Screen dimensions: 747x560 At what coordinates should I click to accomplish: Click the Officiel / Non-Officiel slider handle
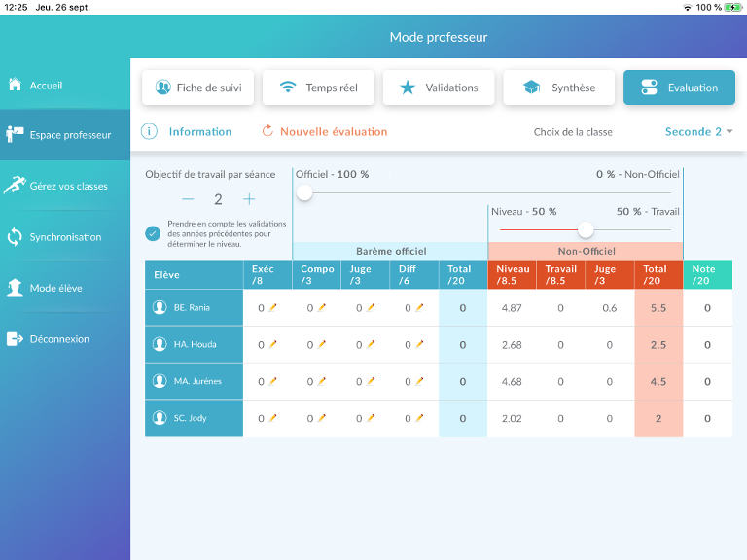coord(304,193)
